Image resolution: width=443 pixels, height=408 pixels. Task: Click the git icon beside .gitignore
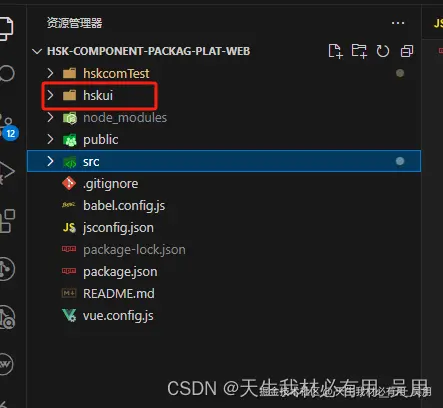69,183
